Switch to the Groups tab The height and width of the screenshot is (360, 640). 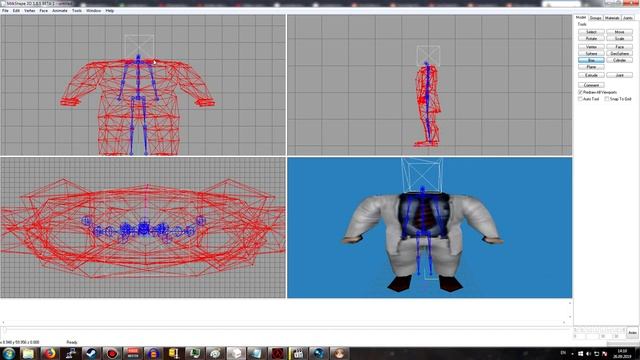click(x=596, y=18)
